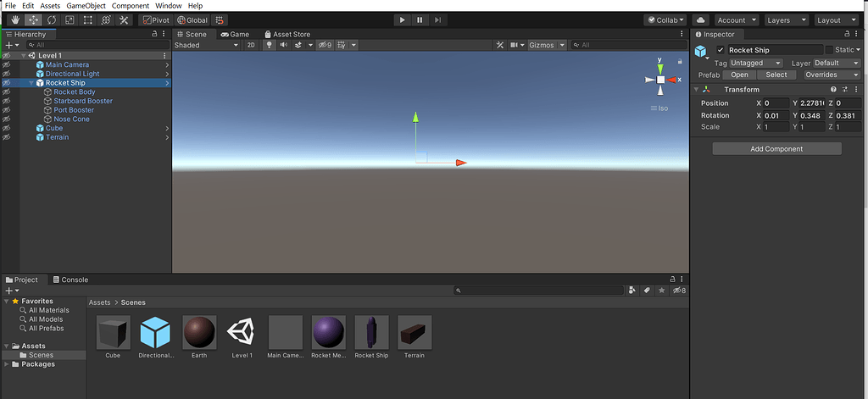Toggle visibility of Directional Light

click(6, 74)
